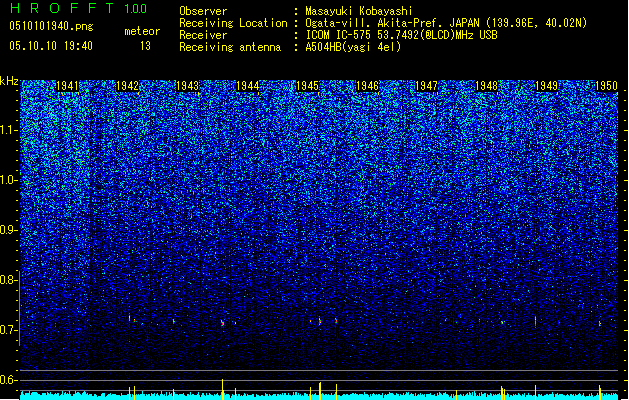Click the 0.6 kHz axis label
This screenshot has width=629, height=400.
click(x=8, y=380)
